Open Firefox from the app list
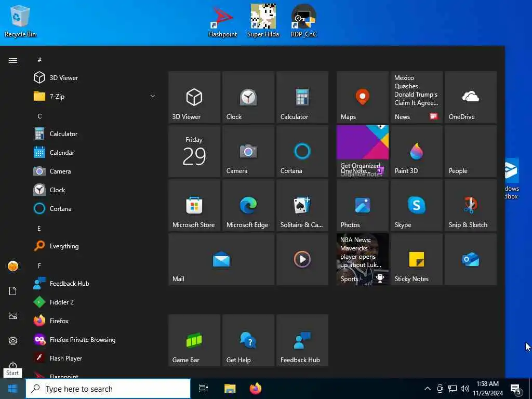The width and height of the screenshot is (532, 399). (x=95, y=321)
